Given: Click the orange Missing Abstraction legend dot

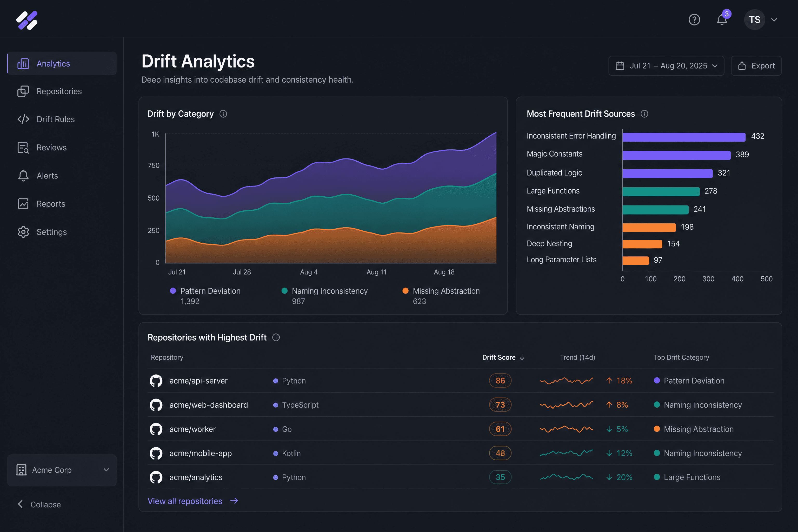Looking at the screenshot, I should [x=405, y=291].
